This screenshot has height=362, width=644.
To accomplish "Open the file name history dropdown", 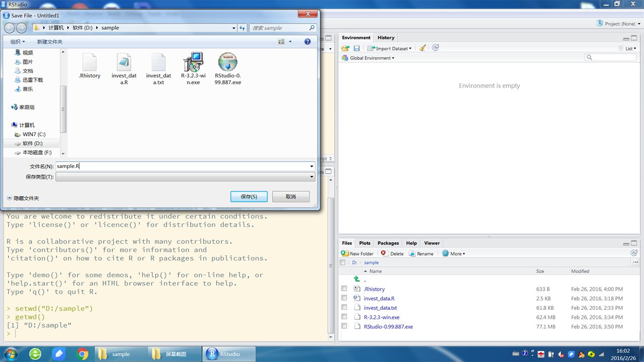I will coord(311,166).
